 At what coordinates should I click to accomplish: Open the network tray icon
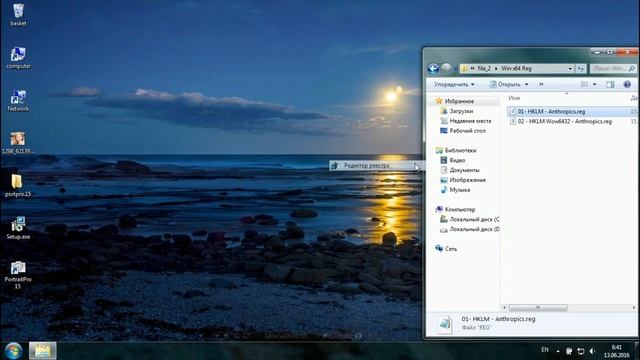coord(581,351)
